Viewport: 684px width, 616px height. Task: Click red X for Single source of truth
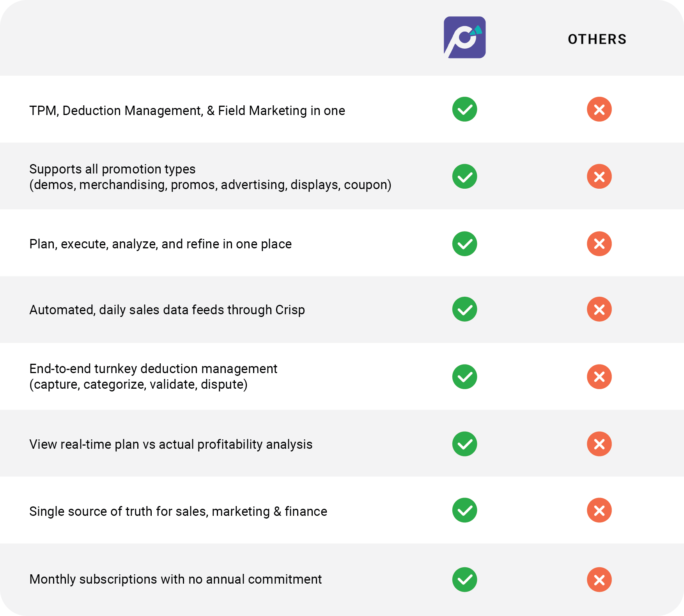(x=599, y=510)
